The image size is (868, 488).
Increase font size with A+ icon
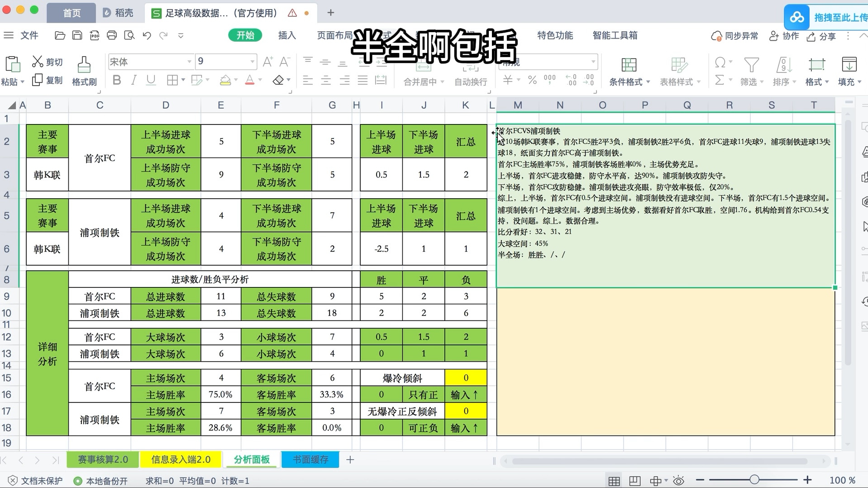[267, 62]
